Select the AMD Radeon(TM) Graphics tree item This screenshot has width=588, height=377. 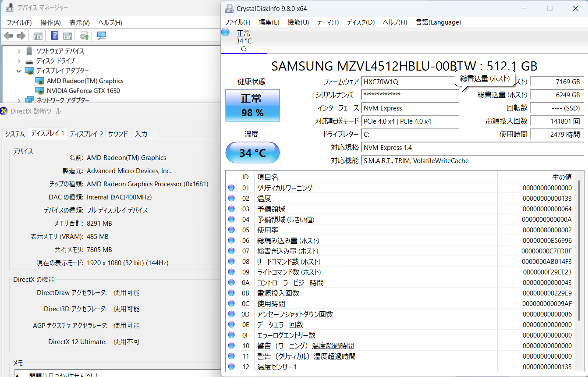point(85,81)
